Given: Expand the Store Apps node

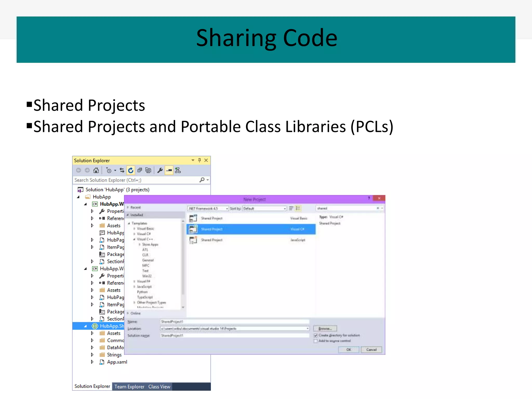Looking at the screenshot, I should click(x=139, y=244).
